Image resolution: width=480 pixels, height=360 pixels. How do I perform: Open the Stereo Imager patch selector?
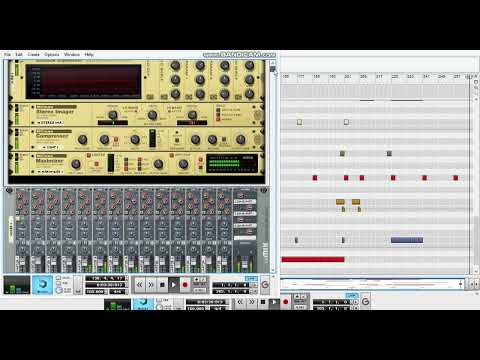49,123
